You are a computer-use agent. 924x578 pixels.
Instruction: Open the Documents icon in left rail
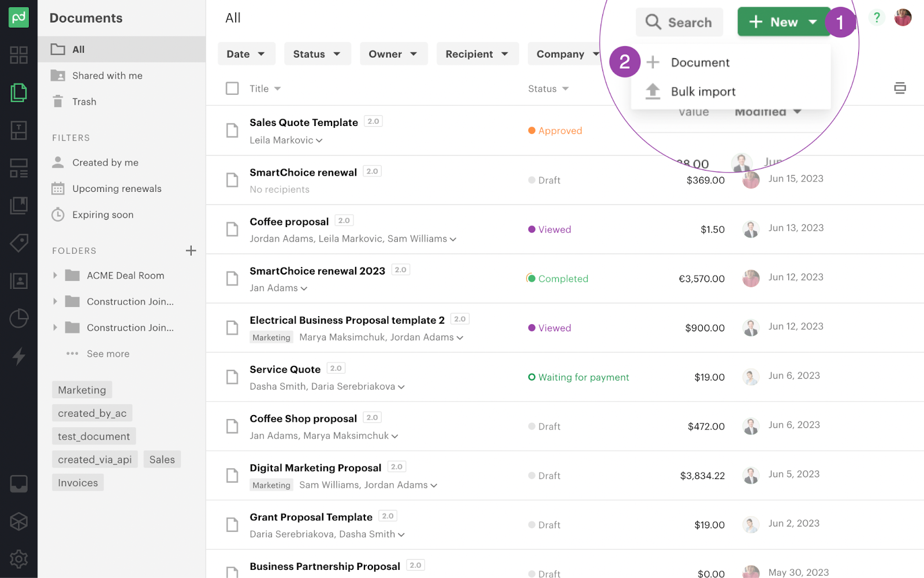18,92
